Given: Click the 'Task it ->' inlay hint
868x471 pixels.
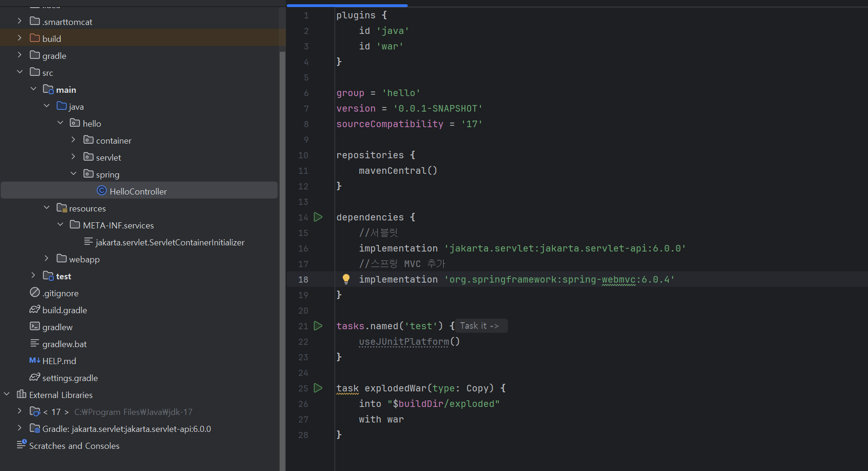Looking at the screenshot, I should pyautogui.click(x=481, y=326).
